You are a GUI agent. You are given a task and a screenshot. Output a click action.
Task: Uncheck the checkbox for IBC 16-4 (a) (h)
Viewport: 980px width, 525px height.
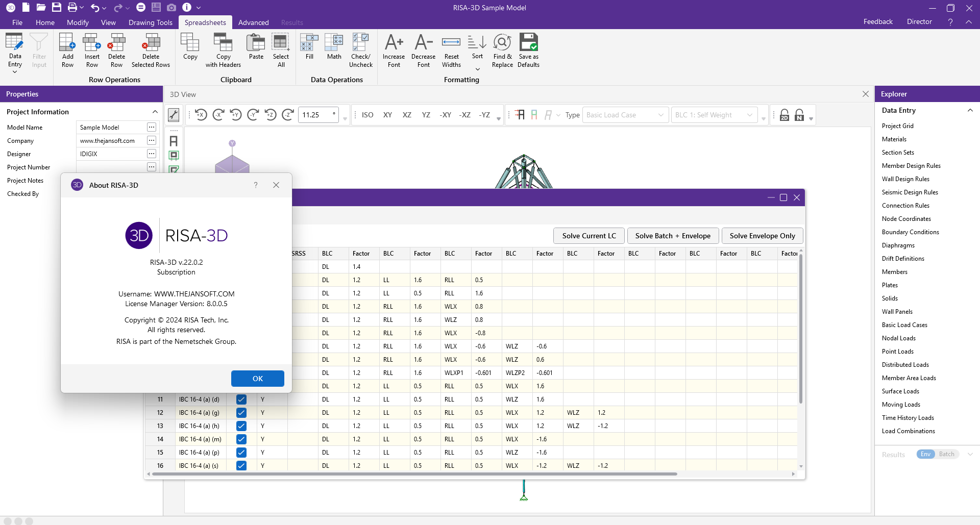pyautogui.click(x=241, y=426)
